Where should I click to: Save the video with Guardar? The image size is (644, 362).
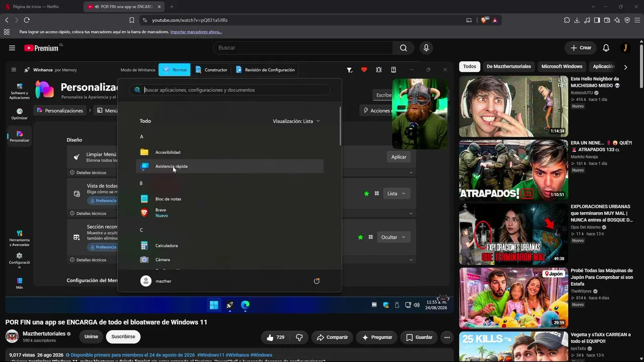419,337
